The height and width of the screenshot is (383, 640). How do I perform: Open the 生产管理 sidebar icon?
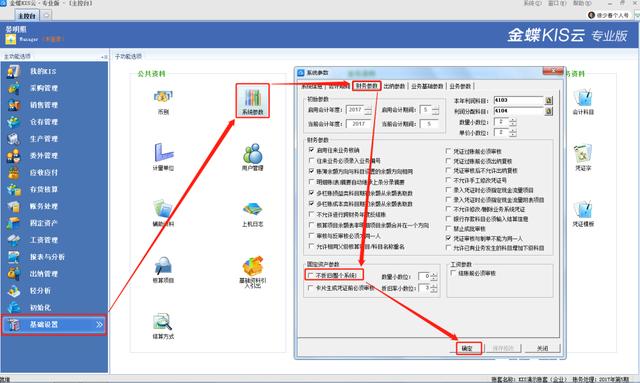click(x=13, y=139)
